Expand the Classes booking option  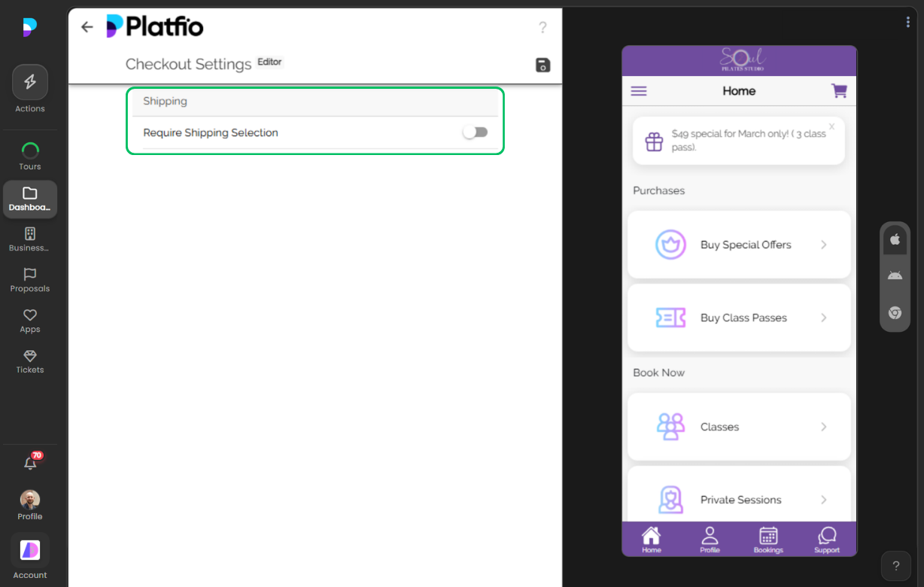tap(823, 427)
